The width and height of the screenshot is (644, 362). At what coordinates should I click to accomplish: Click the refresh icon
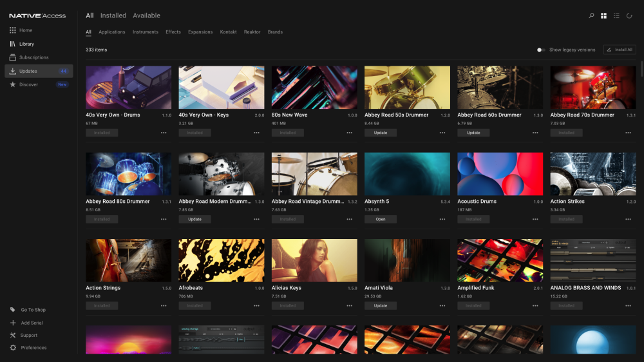point(629,15)
